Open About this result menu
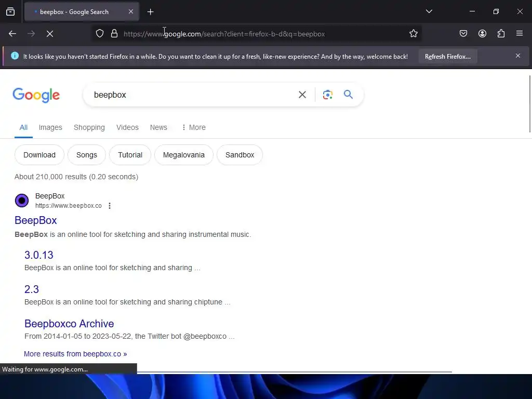 [110, 206]
